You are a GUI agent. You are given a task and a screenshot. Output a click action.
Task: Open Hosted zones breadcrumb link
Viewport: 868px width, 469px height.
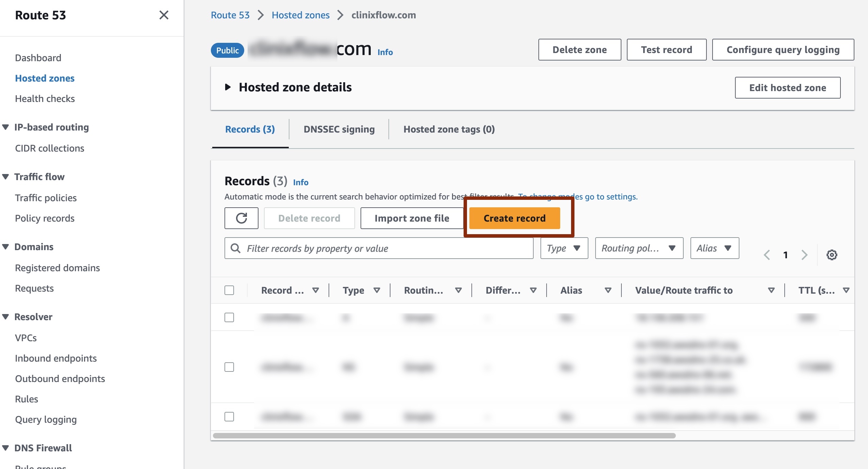[301, 15]
